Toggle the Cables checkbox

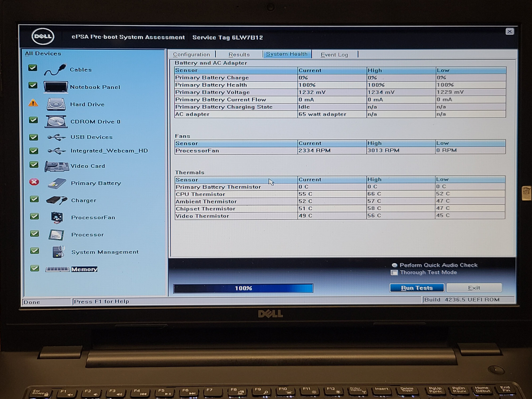pos(33,68)
